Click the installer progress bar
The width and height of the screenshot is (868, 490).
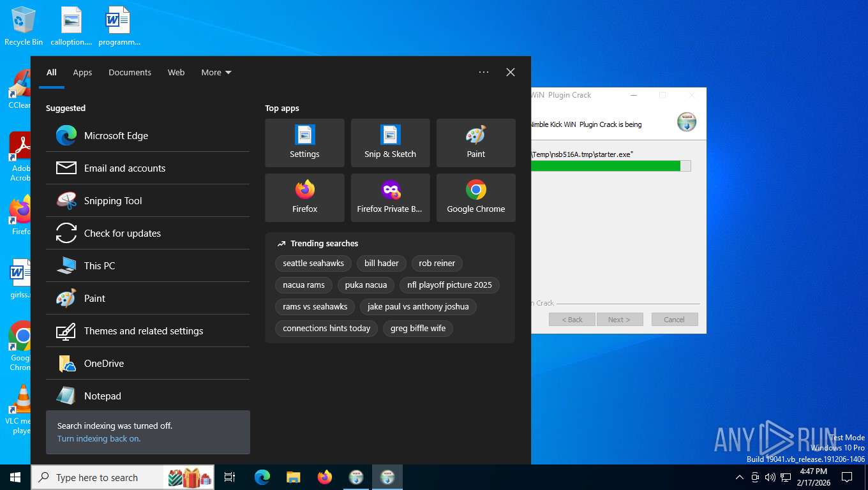point(611,166)
